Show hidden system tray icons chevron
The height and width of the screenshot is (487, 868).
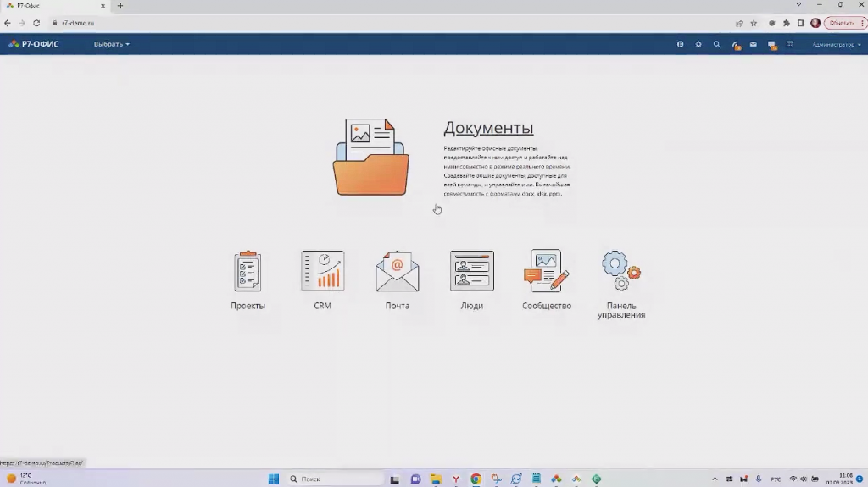click(715, 479)
